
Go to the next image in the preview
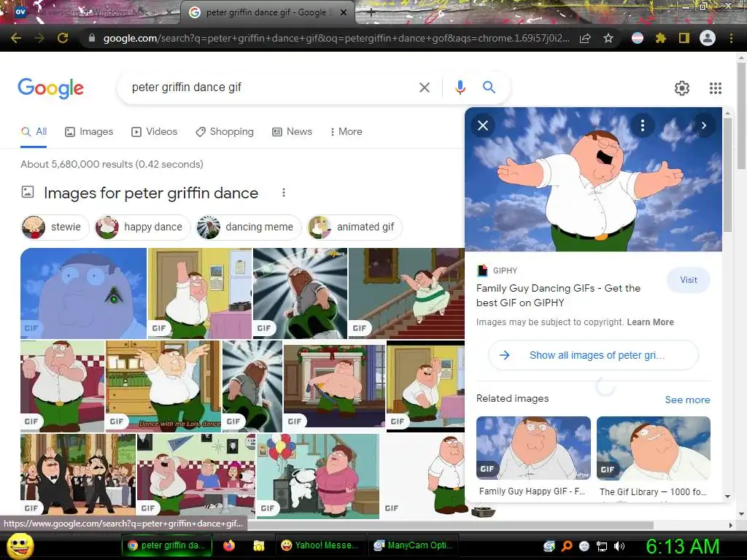(704, 125)
